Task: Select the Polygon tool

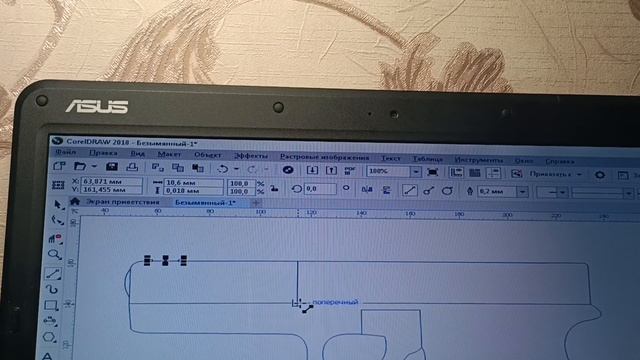Action: [x=49, y=337]
